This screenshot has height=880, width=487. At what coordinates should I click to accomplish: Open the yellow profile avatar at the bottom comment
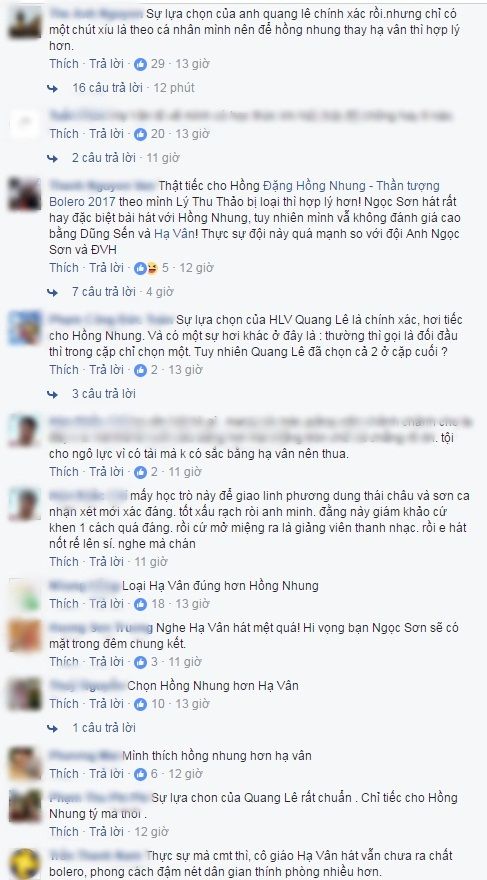coord(25,866)
